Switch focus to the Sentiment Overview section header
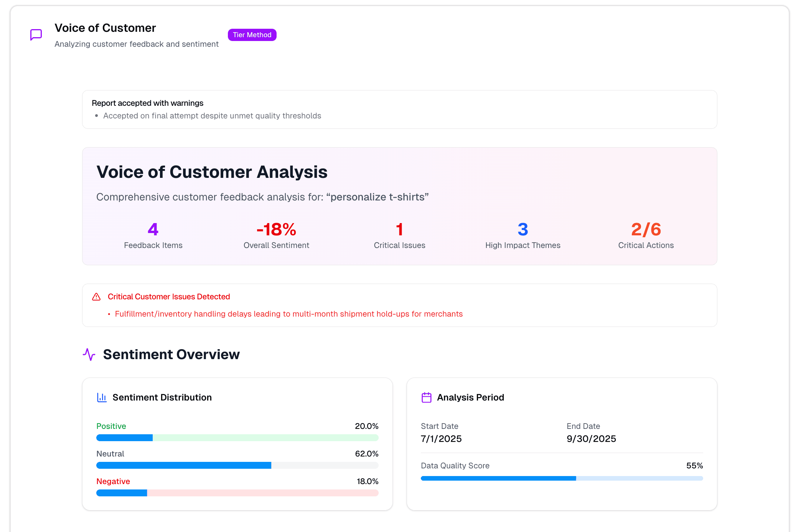 (171, 355)
